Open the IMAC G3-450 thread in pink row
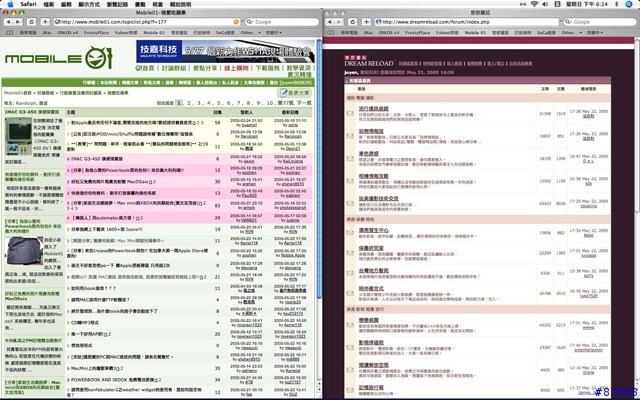The height and width of the screenshot is (400, 640). [97, 159]
